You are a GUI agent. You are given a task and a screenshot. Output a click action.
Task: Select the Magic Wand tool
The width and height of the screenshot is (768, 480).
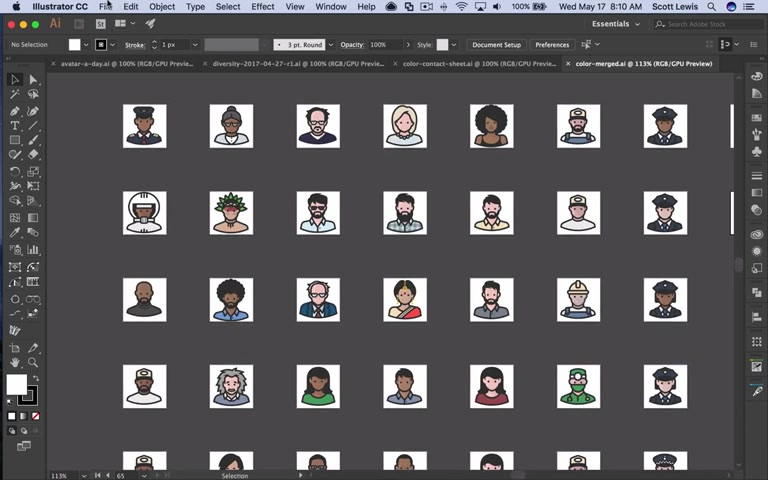(x=15, y=94)
